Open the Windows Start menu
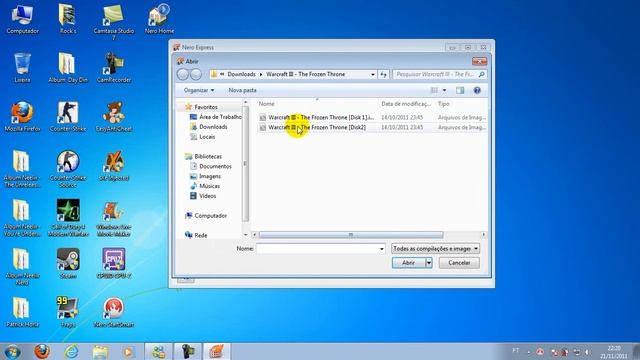The height and width of the screenshot is (360, 640). click(12, 351)
